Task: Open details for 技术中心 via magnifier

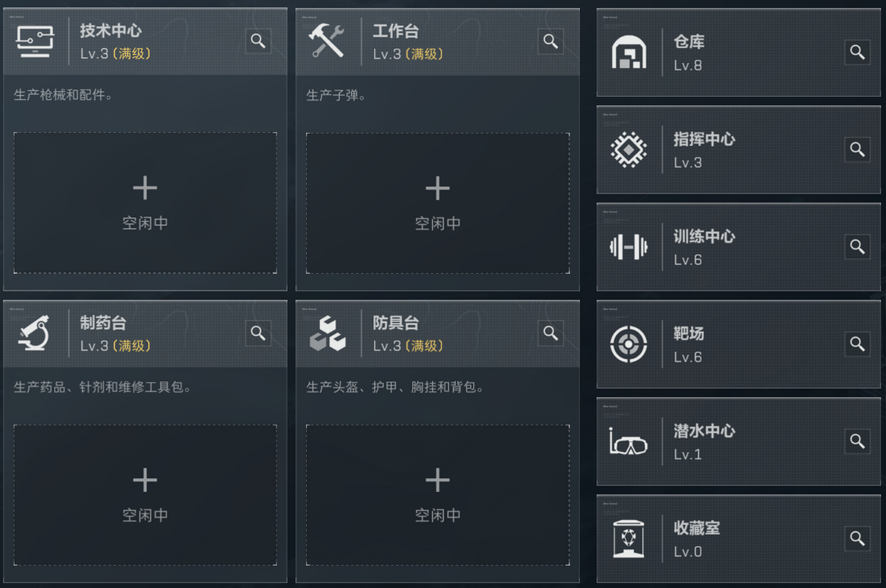Action: coord(258,41)
